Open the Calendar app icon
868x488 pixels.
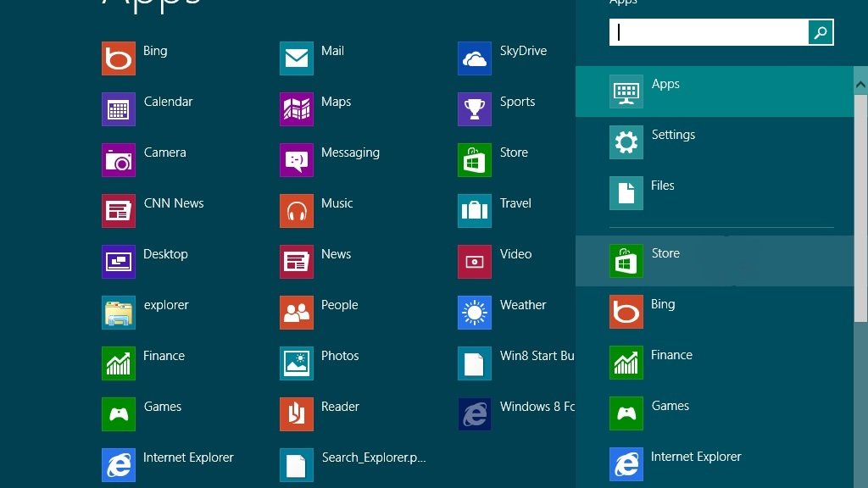[119, 109]
